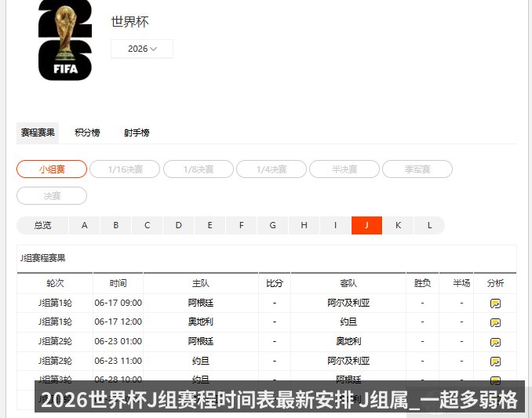Select the 季军赛 stage button
The width and height of the screenshot is (532, 418).
(417, 169)
